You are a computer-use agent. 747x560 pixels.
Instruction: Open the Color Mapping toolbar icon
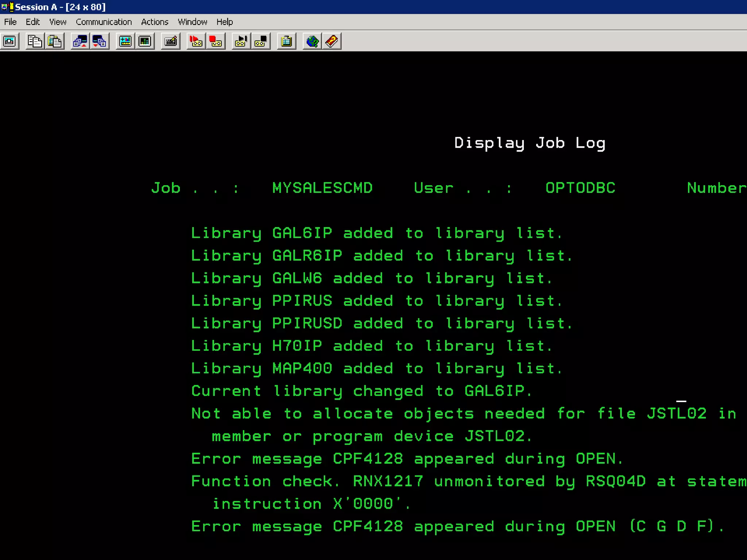coord(145,41)
